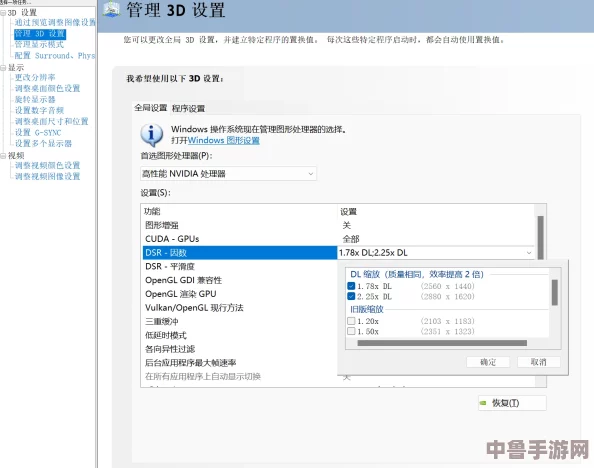Select the 低延时模式 setting row
594x468 pixels.
240,335
